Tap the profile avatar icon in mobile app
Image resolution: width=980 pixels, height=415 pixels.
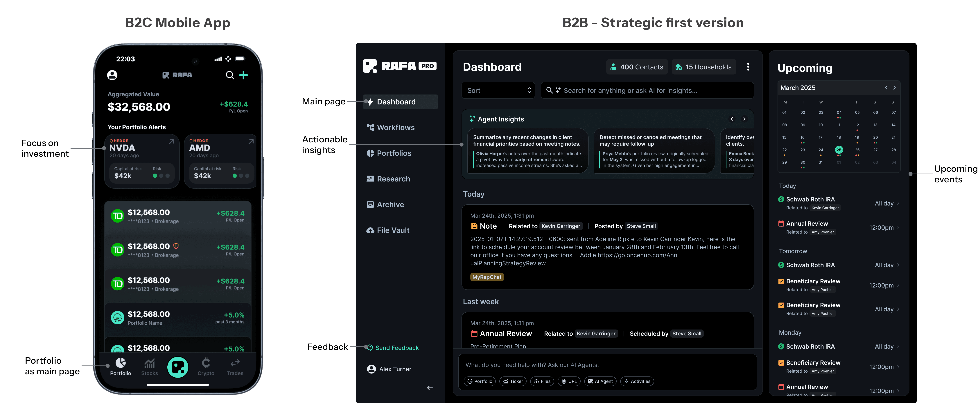click(112, 75)
